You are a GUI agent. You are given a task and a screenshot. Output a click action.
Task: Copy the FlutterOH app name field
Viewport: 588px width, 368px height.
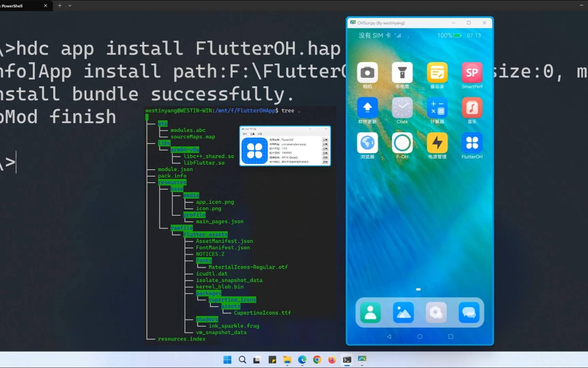click(x=325, y=139)
